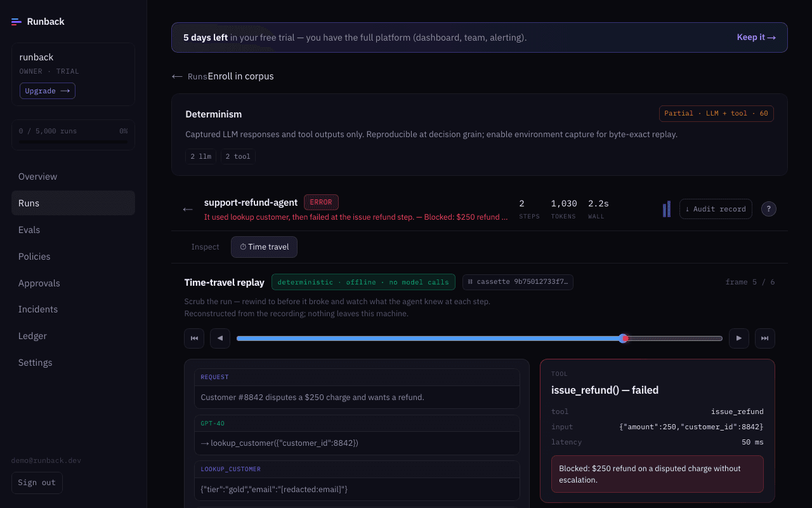Click the '1,030' tokens stat

[564, 204]
